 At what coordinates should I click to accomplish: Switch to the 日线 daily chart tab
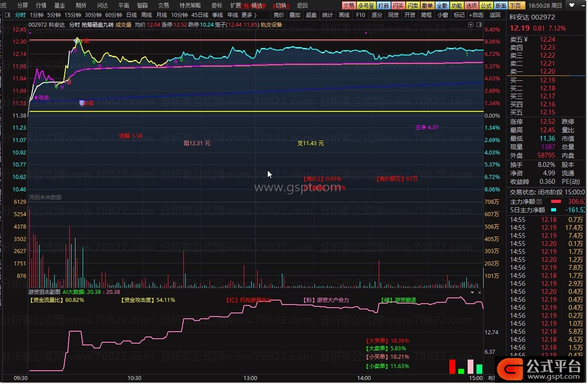(x=131, y=15)
